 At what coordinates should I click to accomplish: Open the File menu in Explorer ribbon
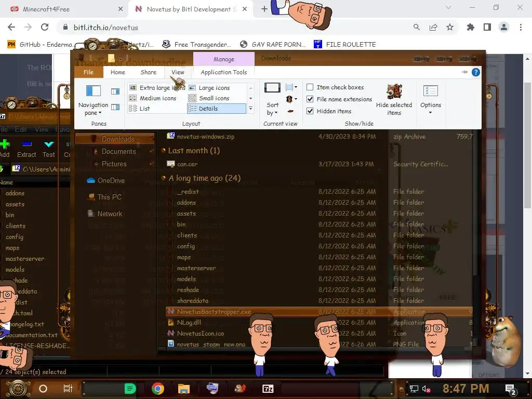coord(88,72)
